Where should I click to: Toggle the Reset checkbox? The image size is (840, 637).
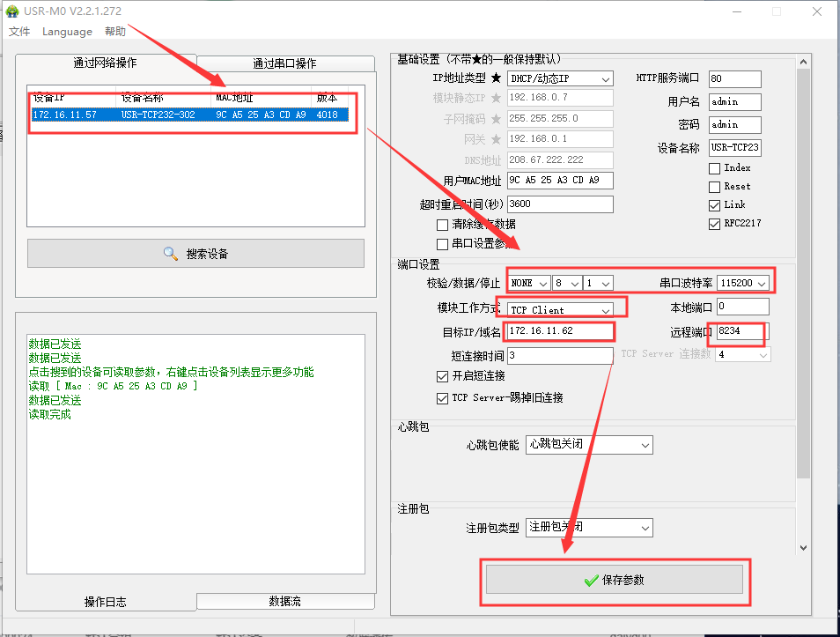(x=715, y=186)
